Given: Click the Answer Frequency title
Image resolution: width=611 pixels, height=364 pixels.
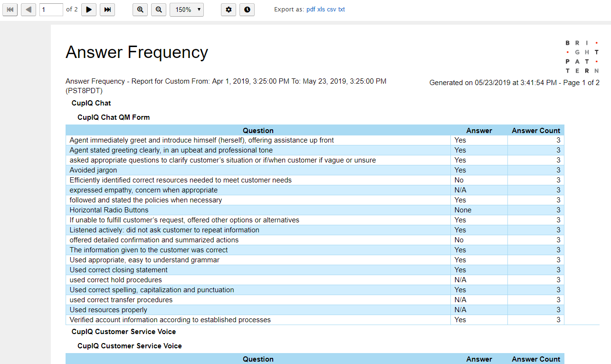Looking at the screenshot, I should click(137, 52).
